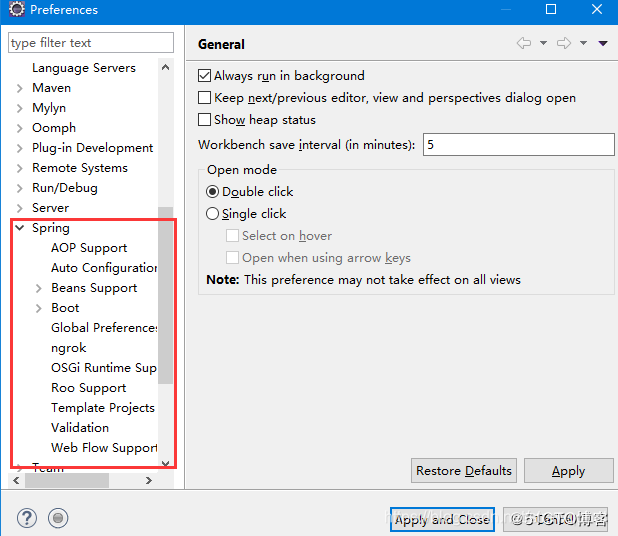Image resolution: width=618 pixels, height=536 pixels.
Task: Select OSGi Runtime Support entry
Action: (x=104, y=368)
